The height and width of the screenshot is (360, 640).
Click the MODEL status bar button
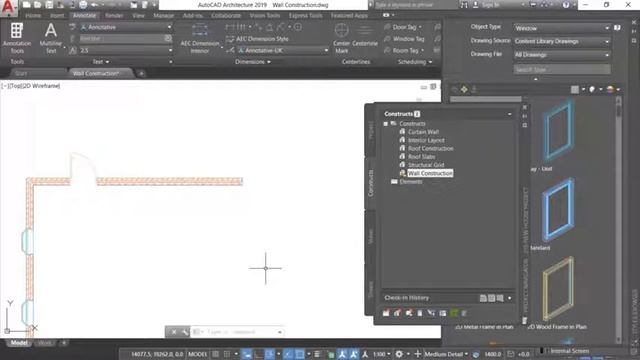[x=198, y=354]
